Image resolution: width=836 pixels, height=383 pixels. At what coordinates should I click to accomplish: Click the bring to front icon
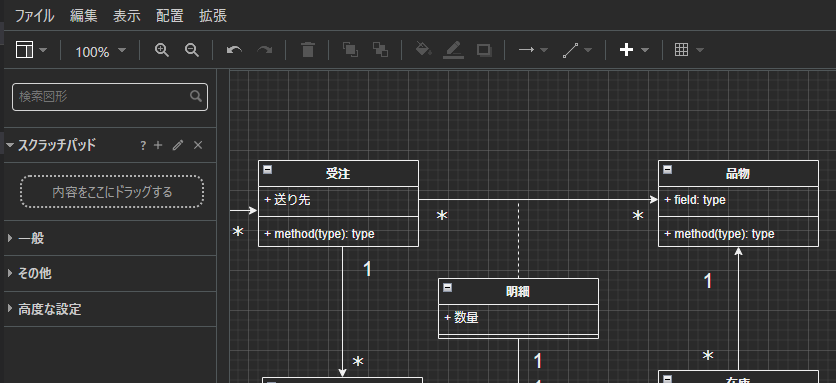(350, 50)
